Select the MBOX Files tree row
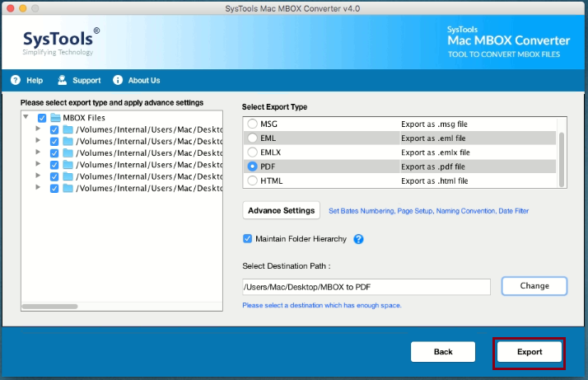588x380 pixels. pyautogui.click(x=122, y=118)
